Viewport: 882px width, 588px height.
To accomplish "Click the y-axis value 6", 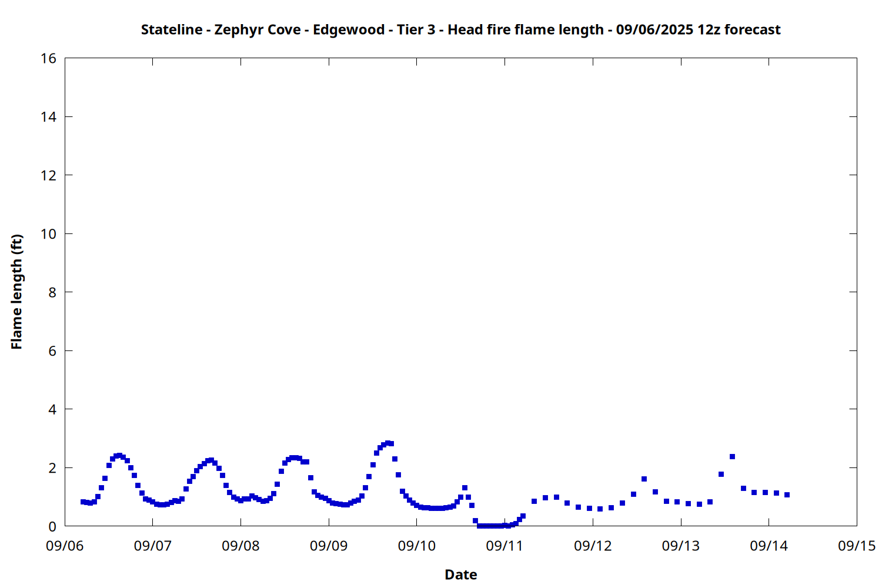I will tap(53, 350).
